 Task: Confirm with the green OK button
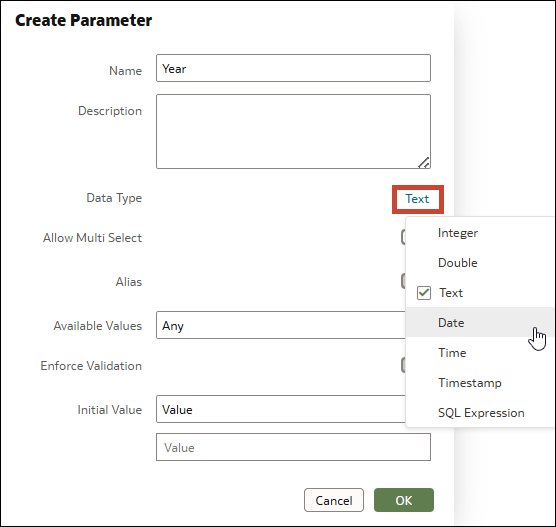coord(404,500)
